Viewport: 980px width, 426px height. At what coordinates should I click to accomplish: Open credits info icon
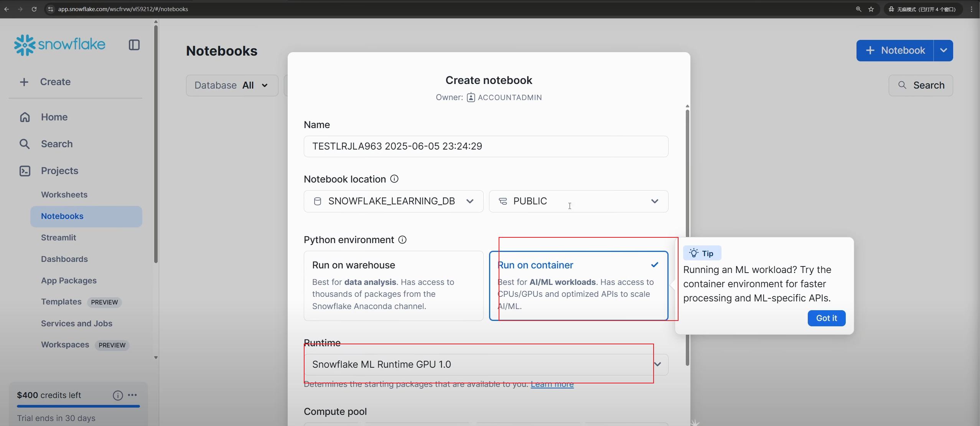pyautogui.click(x=118, y=395)
